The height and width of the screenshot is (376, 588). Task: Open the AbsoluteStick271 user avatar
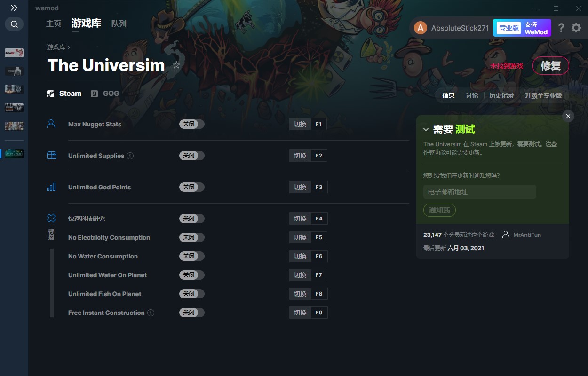(x=420, y=28)
